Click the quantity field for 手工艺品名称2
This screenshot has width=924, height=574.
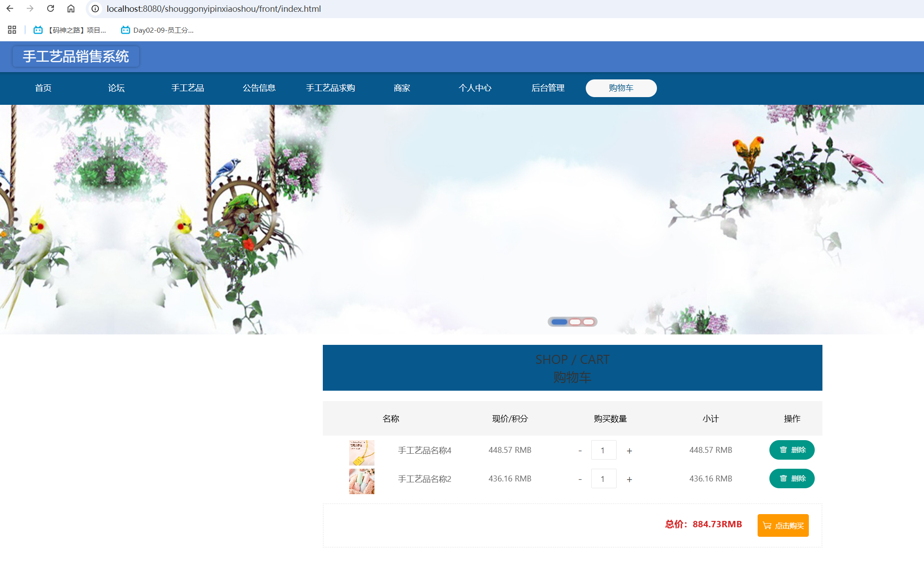pos(603,479)
